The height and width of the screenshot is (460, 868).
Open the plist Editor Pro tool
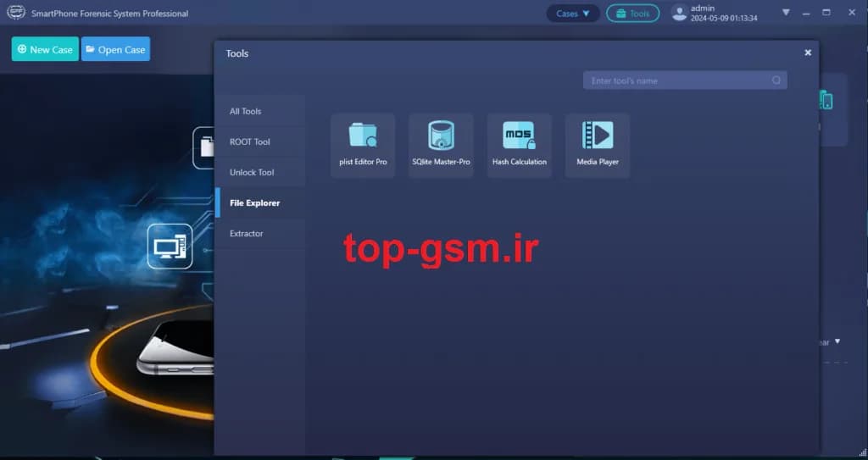[363, 145]
